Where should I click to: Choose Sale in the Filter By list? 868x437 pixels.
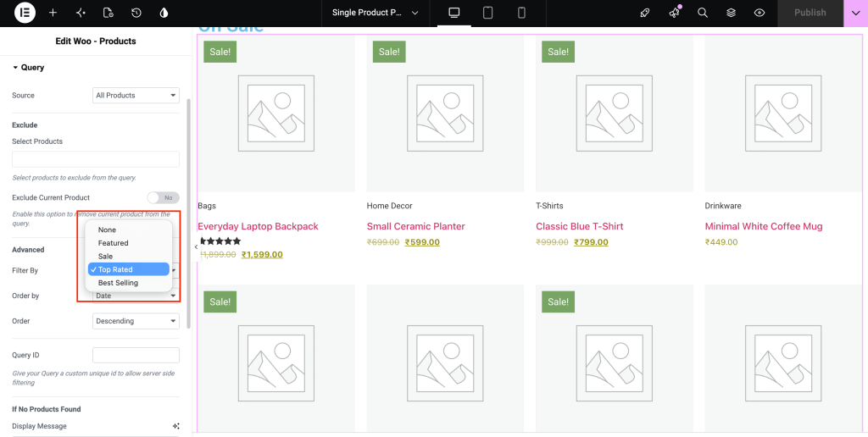(129, 256)
